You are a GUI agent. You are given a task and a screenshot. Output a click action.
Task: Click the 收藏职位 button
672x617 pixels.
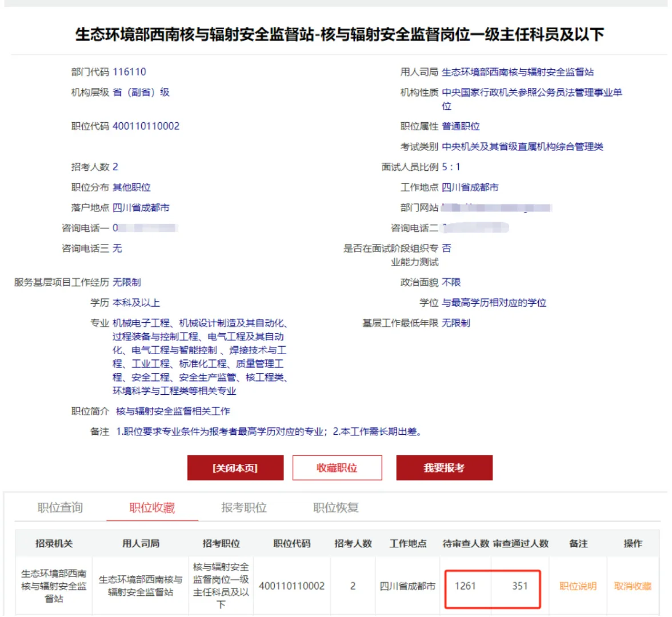point(337,467)
